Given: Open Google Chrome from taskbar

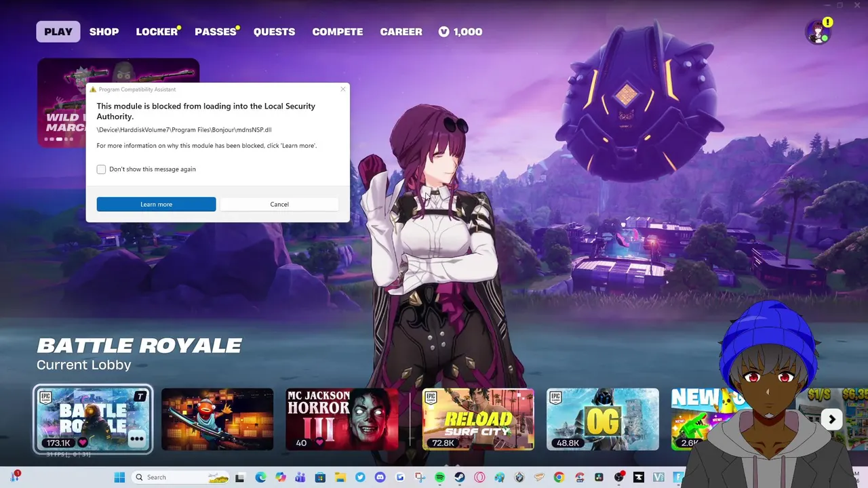Looking at the screenshot, I should point(559,477).
